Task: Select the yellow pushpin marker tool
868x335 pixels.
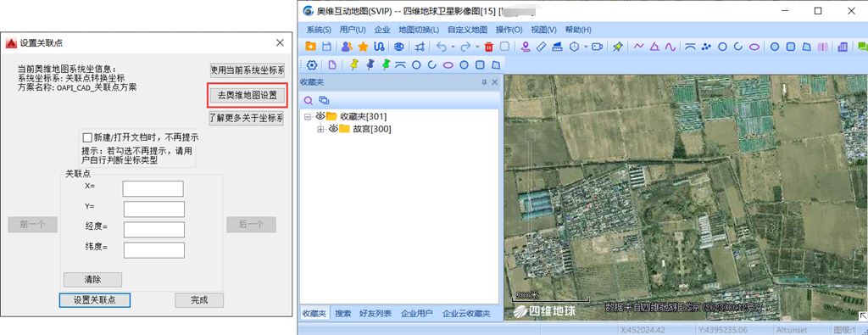Action: tap(354, 64)
